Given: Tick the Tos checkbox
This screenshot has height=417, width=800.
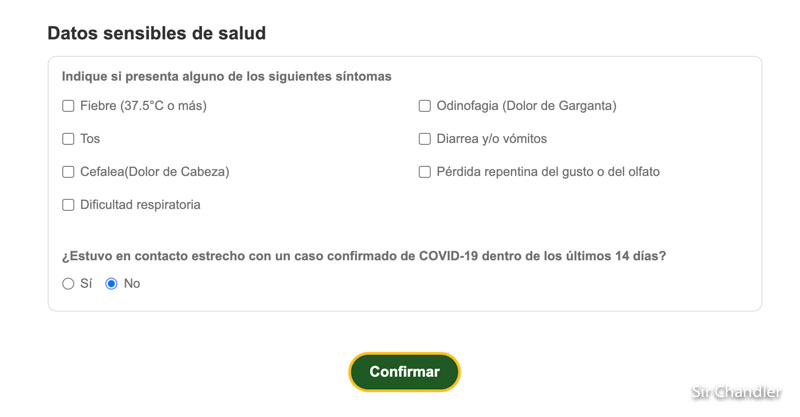Looking at the screenshot, I should pyautogui.click(x=69, y=139).
